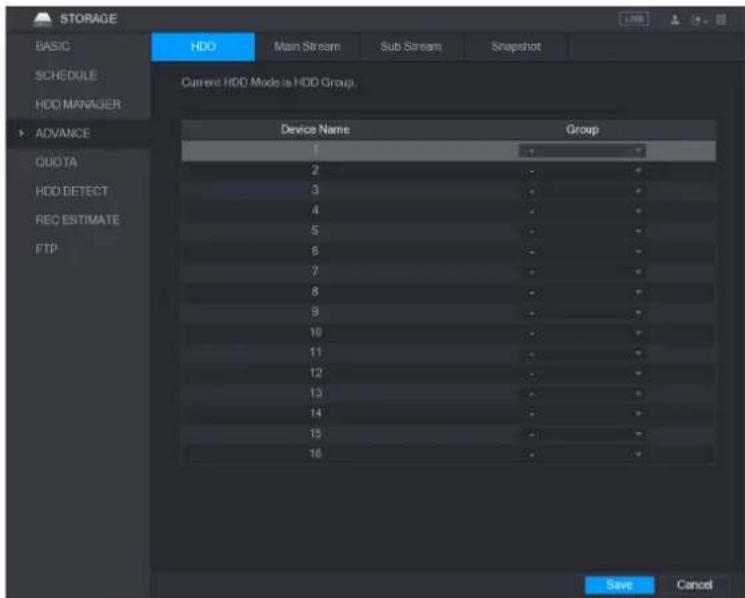Image resolution: width=745 pixels, height=598 pixels.
Task: Open Group dropdown for device 1
Action: coord(582,151)
